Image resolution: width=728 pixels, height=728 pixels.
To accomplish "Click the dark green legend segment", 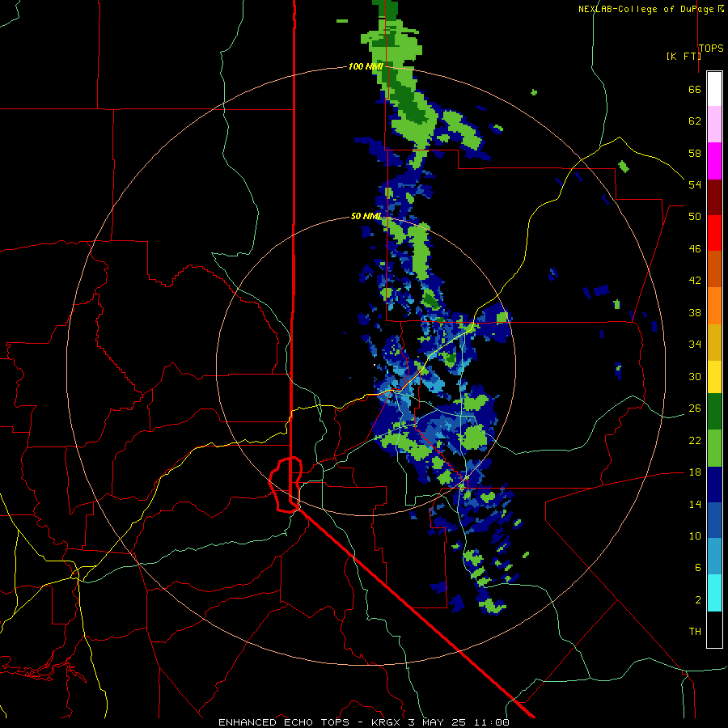I will point(714,412).
